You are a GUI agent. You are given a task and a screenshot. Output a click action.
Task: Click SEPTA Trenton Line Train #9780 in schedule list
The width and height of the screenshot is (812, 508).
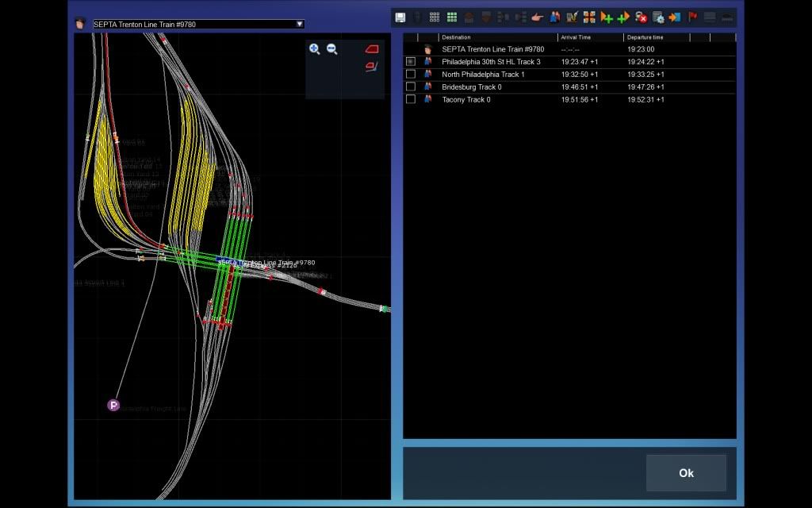pos(493,49)
